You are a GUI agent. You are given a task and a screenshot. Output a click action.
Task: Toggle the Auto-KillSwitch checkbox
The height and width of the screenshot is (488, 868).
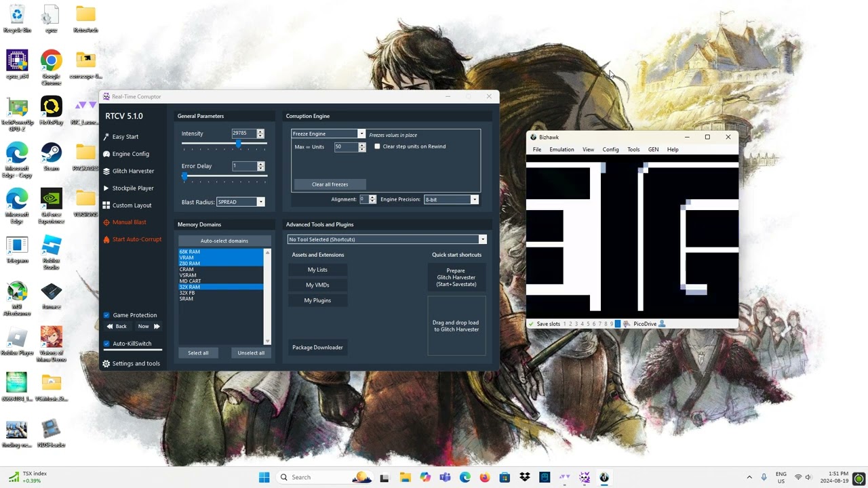[106, 344]
